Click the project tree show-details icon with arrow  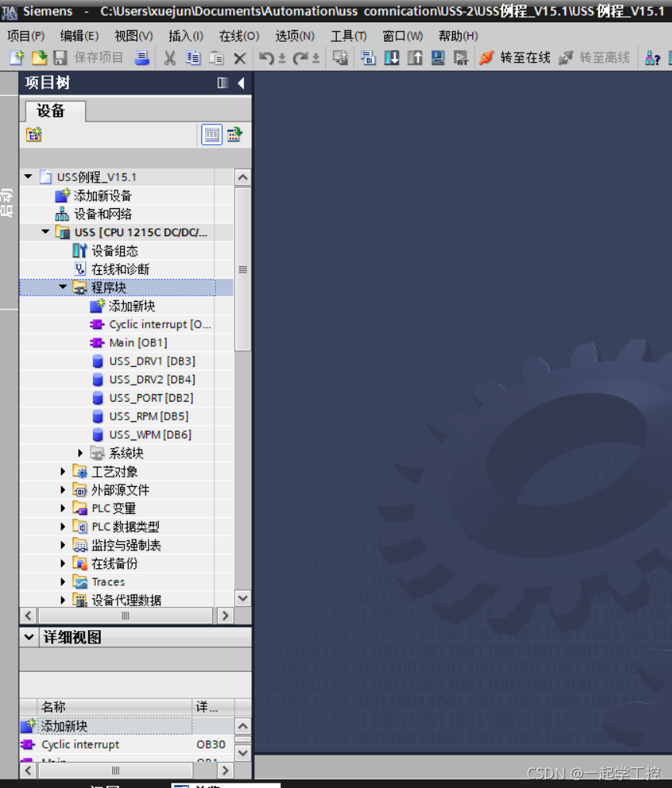pyautogui.click(x=235, y=135)
